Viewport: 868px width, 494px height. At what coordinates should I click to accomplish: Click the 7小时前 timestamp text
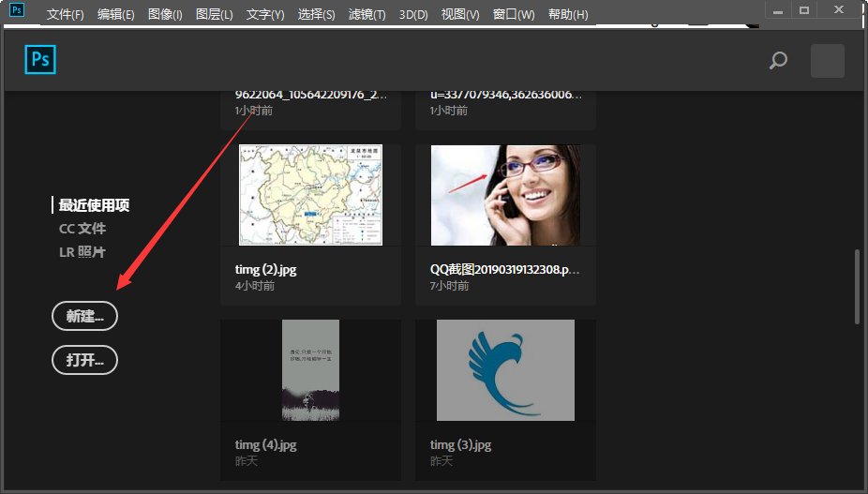pos(450,286)
